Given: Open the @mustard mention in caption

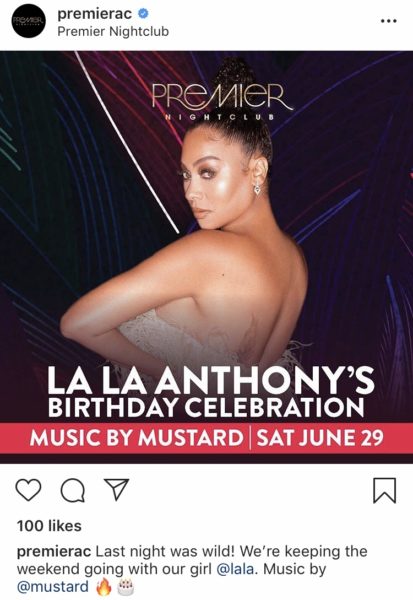Looking at the screenshot, I should coord(53,587).
